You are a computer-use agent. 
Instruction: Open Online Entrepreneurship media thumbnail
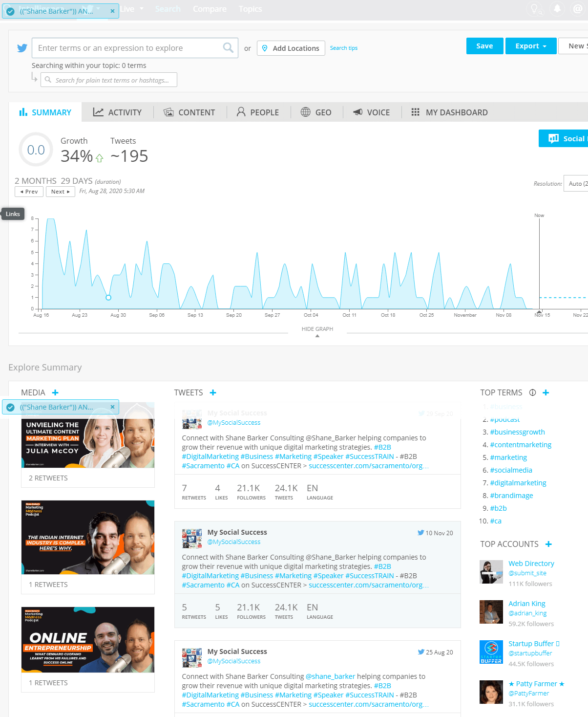(x=88, y=640)
